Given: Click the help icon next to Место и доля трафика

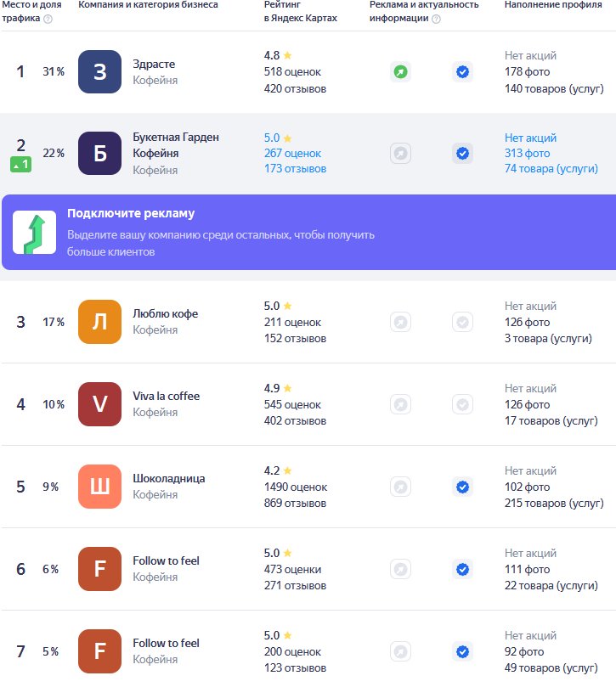Looking at the screenshot, I should pos(48,19).
